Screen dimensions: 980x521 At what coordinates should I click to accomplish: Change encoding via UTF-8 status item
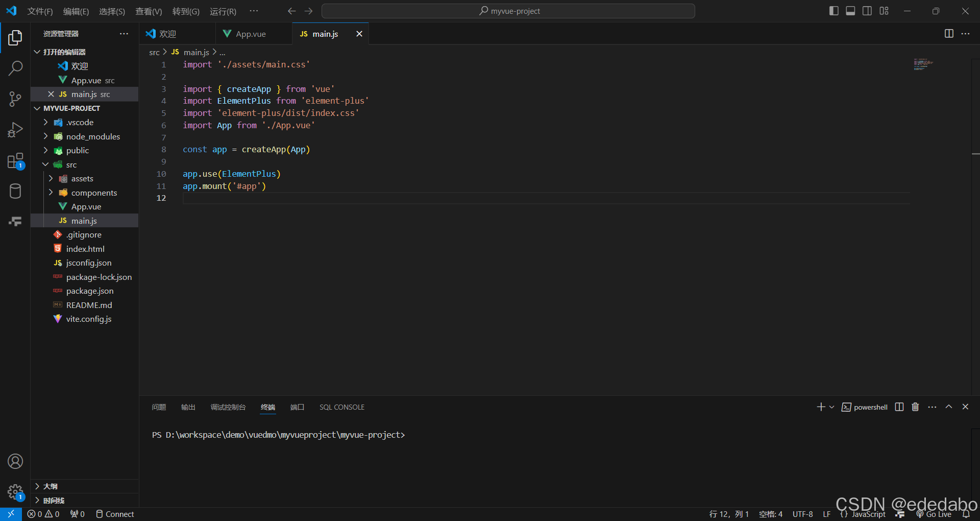click(802, 514)
